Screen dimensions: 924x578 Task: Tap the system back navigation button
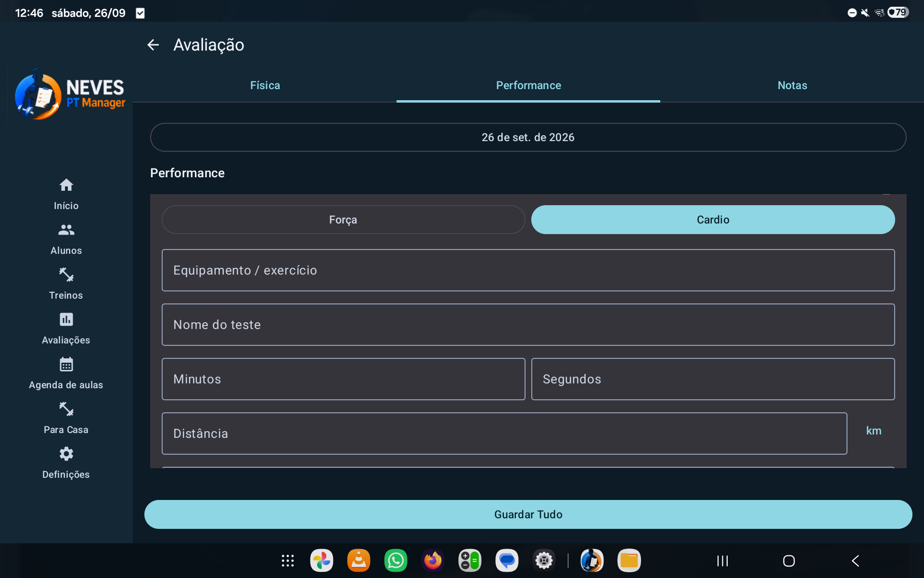tap(855, 561)
